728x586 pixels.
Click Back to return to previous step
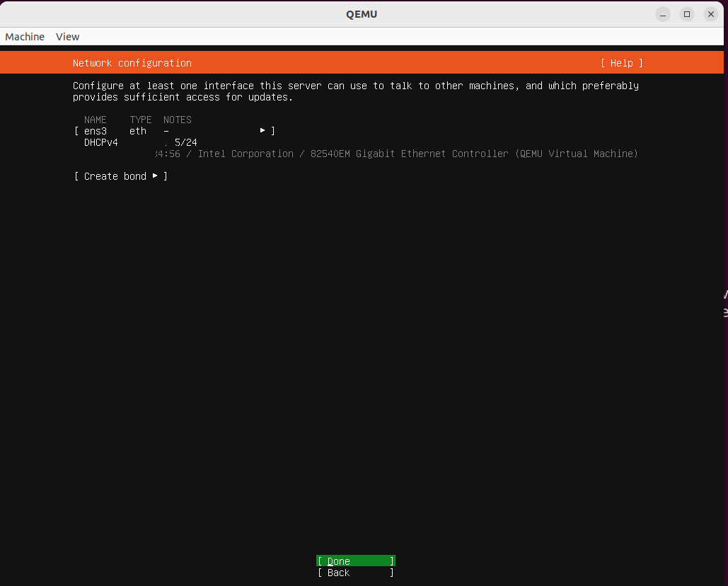point(354,573)
